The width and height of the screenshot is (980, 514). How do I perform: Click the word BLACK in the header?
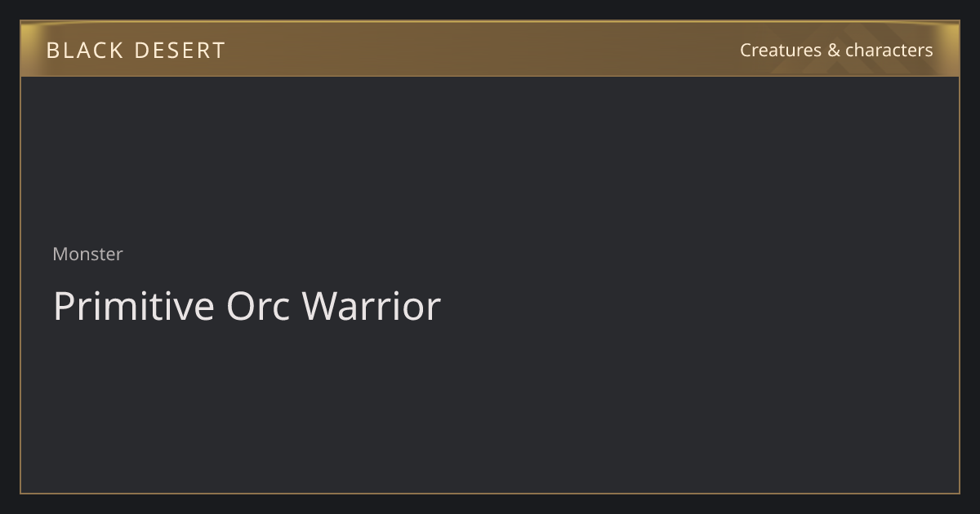pyautogui.click(x=85, y=51)
